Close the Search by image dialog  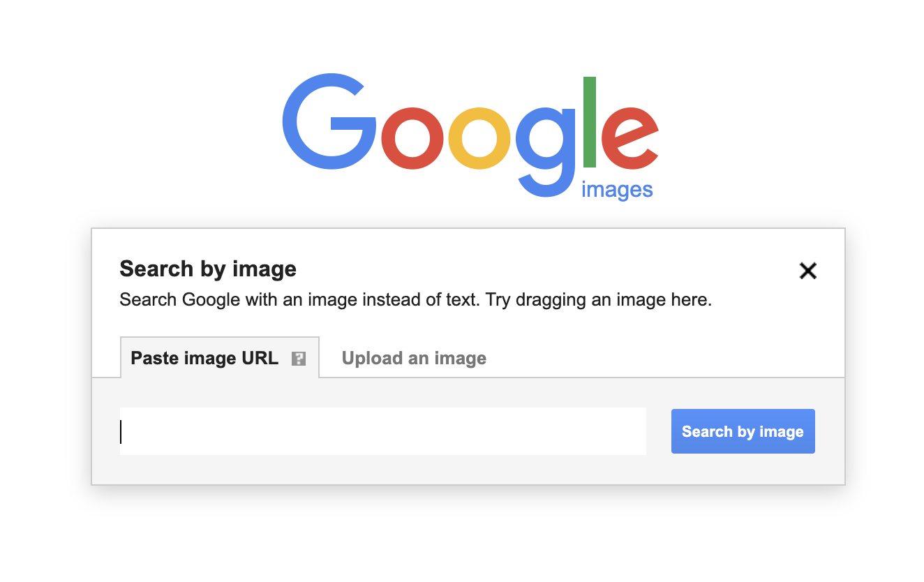(807, 271)
